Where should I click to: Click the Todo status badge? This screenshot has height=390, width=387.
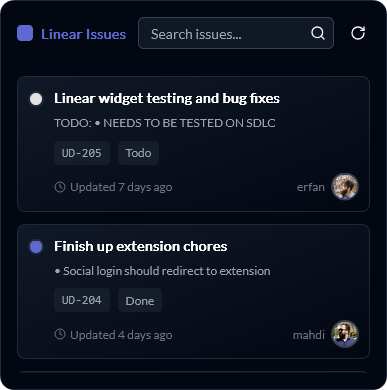(x=138, y=153)
